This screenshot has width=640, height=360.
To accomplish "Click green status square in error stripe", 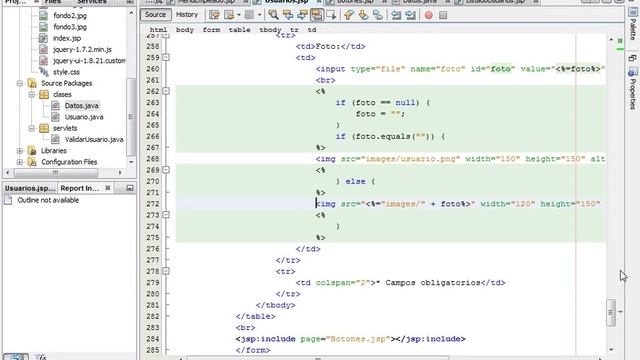I will (x=620, y=40).
